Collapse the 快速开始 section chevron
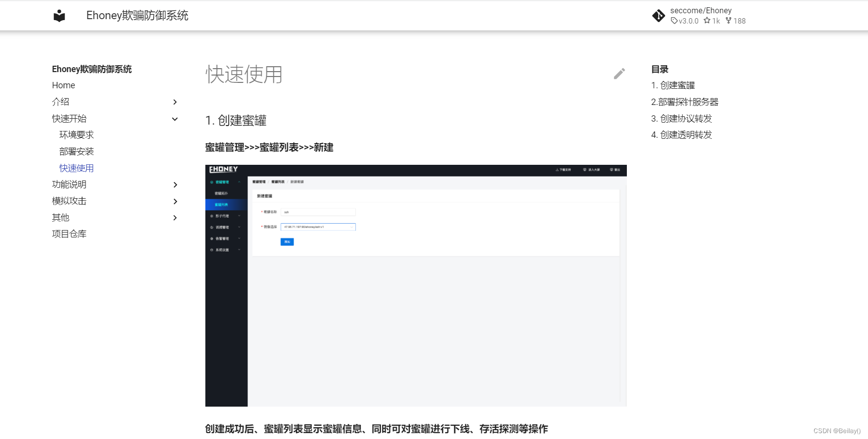 [x=175, y=119]
